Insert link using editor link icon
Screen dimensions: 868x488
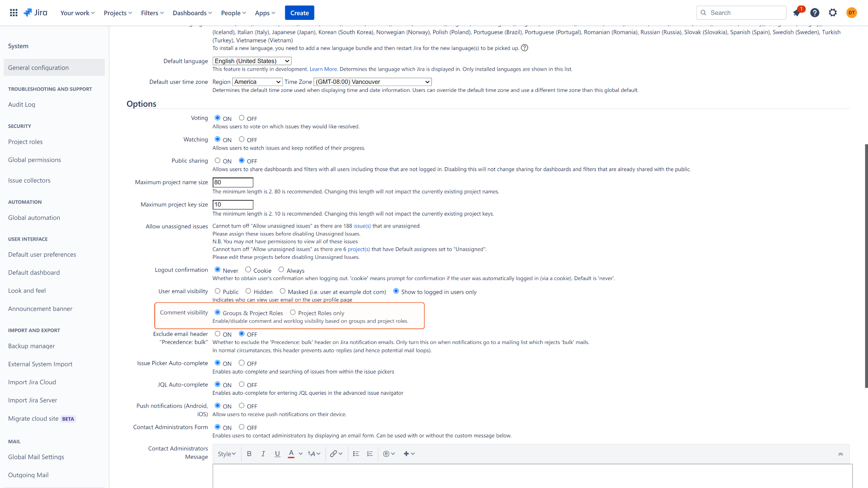click(x=334, y=454)
